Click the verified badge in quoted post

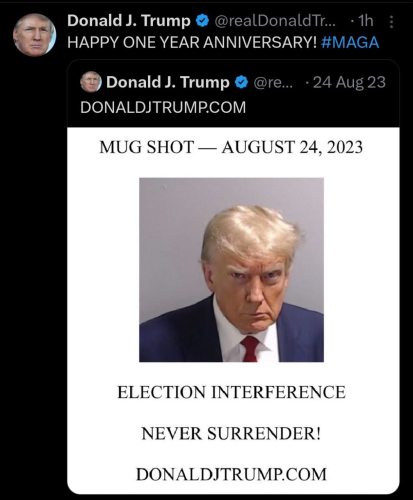click(242, 82)
